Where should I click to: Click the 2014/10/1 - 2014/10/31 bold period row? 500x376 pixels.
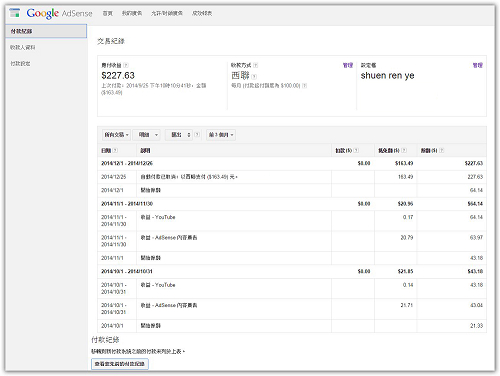[x=292, y=271]
